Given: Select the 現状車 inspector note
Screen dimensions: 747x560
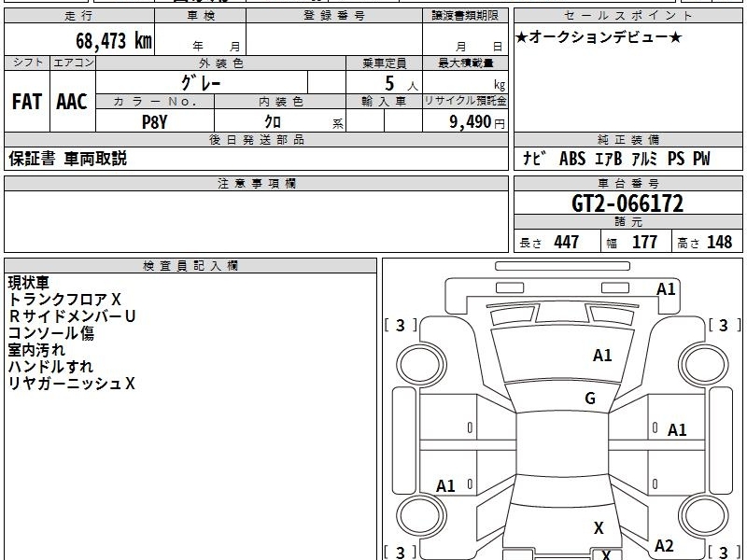Looking at the screenshot, I should tap(29, 283).
